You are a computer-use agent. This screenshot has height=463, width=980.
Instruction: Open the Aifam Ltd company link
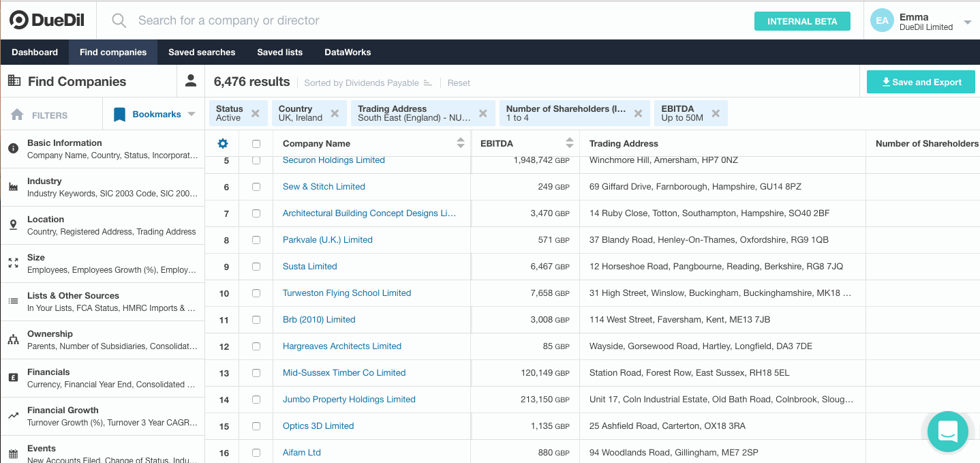(302, 453)
